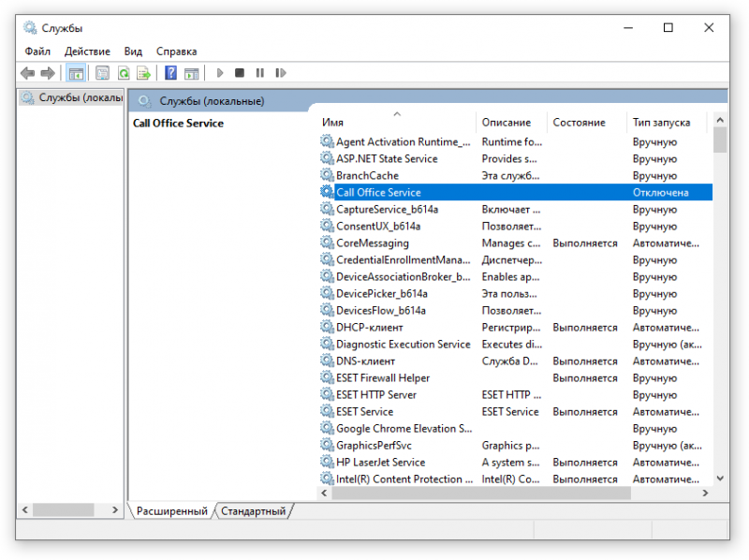Select ASP.NET State Service row
Screen dimensions: 749x560
(516, 158)
